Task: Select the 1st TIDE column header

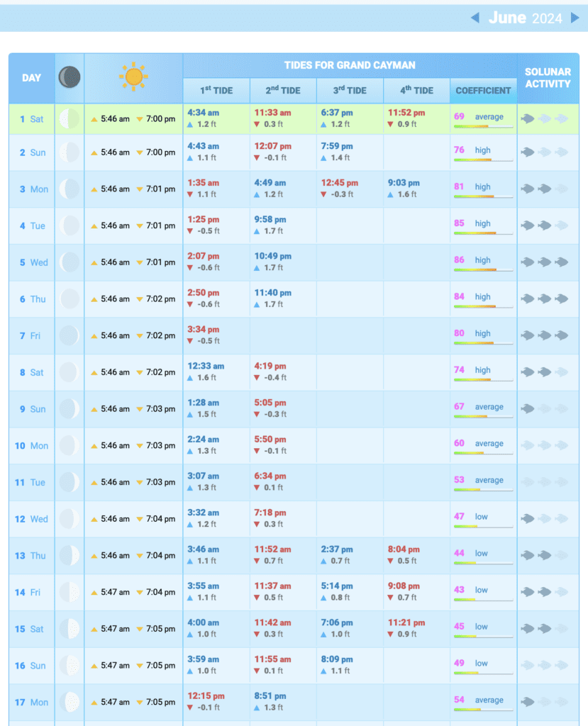Action: click(x=216, y=91)
